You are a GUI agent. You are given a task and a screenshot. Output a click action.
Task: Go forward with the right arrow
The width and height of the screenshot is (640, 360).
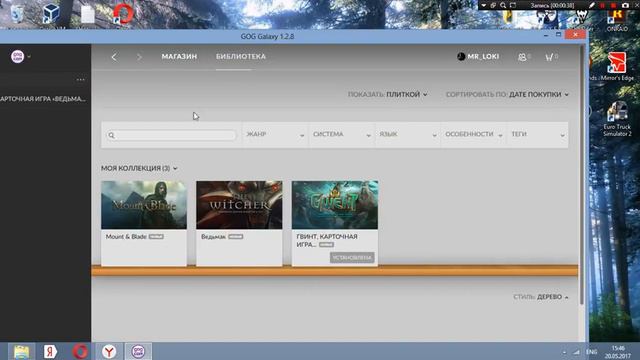point(139,57)
